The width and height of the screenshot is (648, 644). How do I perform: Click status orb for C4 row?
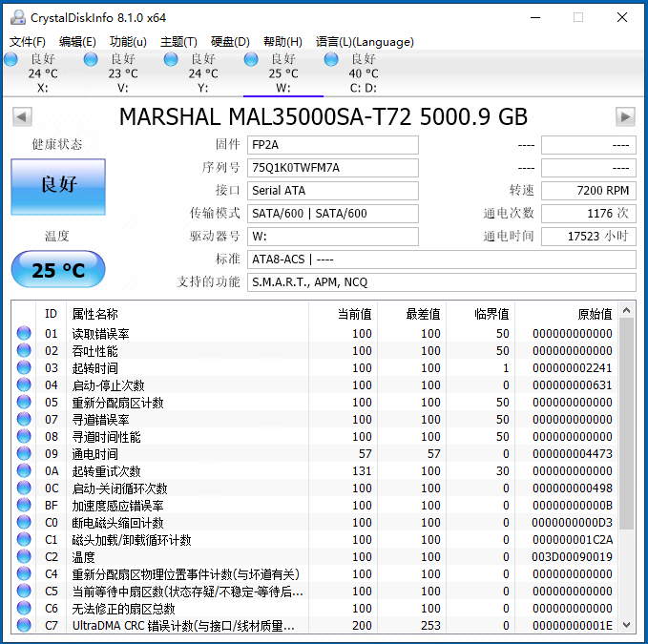24,573
